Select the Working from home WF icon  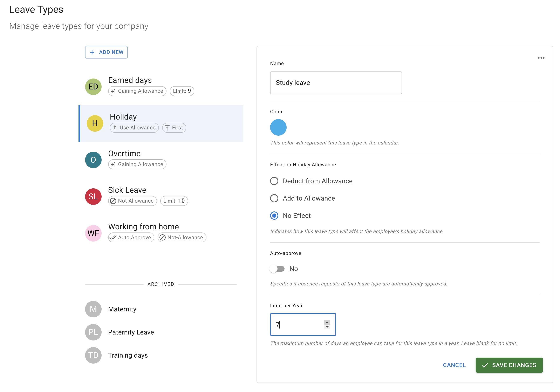point(93,233)
